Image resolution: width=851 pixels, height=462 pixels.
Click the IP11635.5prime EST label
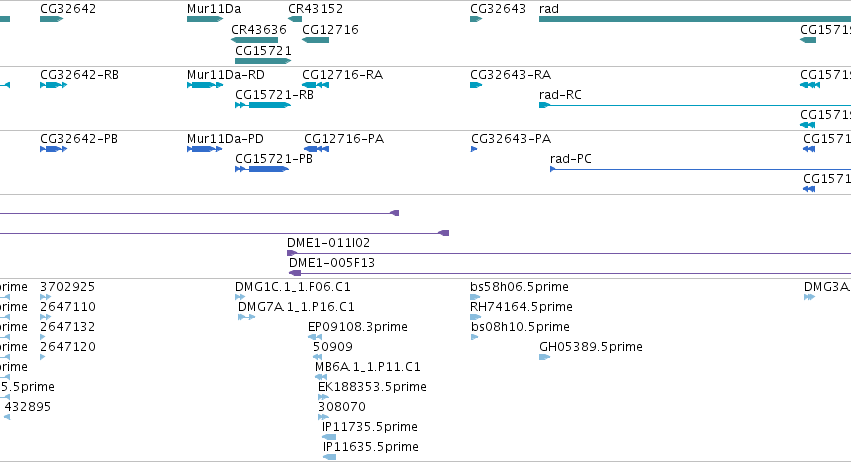pyautogui.click(x=371, y=447)
